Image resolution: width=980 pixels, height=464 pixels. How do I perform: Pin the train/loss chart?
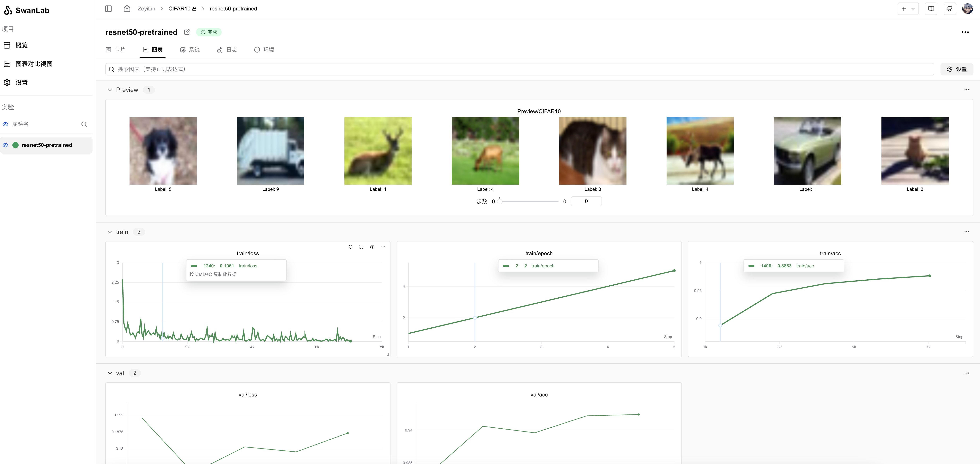point(350,247)
